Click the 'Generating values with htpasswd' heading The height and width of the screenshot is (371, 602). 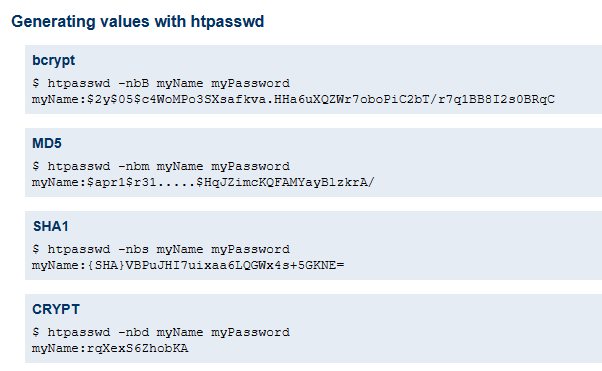click(137, 22)
